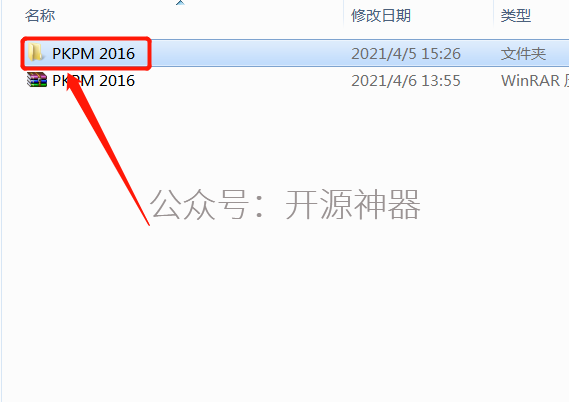Click the 2021/4/6 13:55 date cell
Viewport: 569px width, 402px height.
click(x=406, y=81)
